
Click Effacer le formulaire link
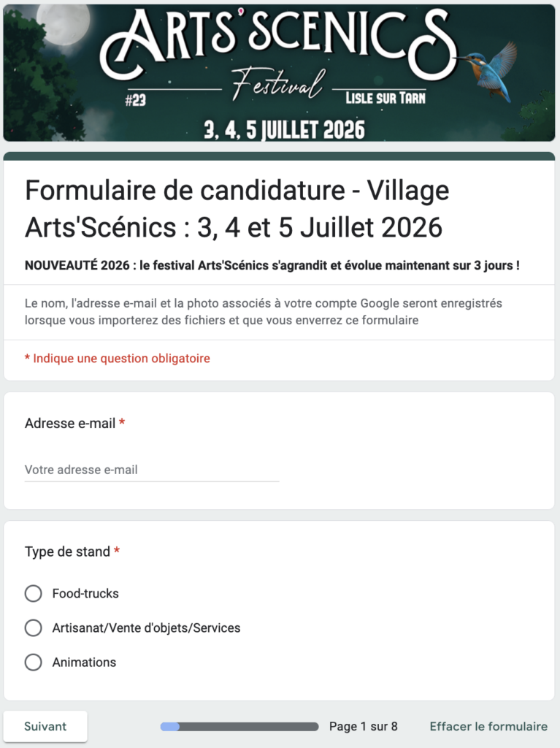(488, 726)
